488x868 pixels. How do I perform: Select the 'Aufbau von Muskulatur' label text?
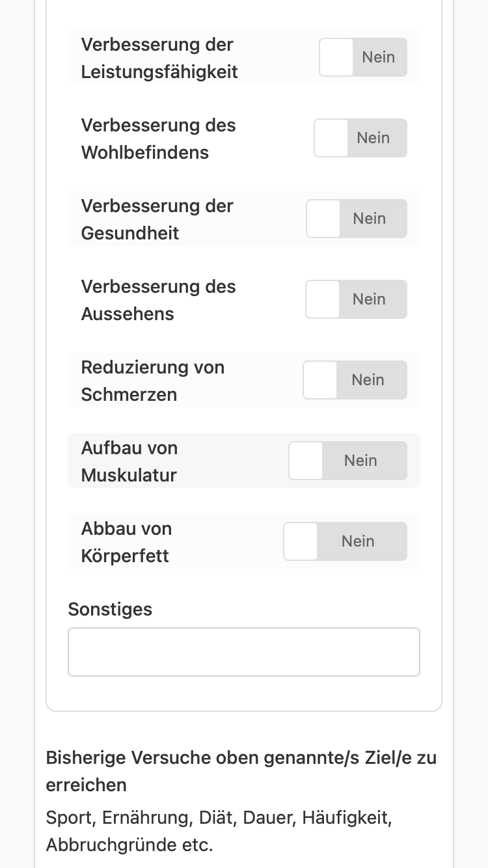tap(129, 461)
